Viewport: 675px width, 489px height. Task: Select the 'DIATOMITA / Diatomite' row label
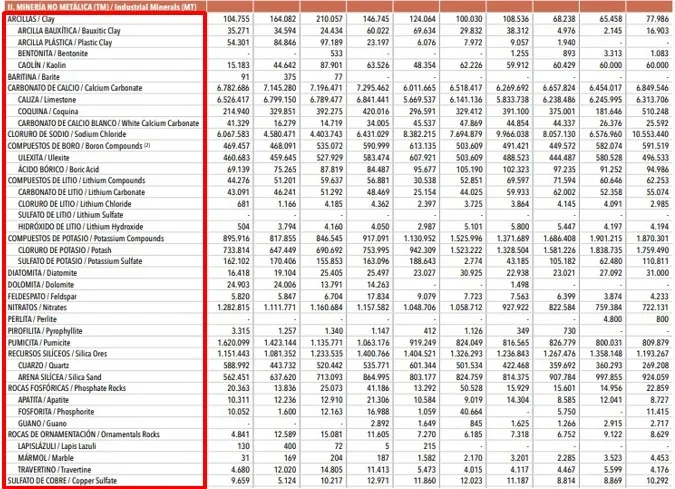(x=45, y=272)
